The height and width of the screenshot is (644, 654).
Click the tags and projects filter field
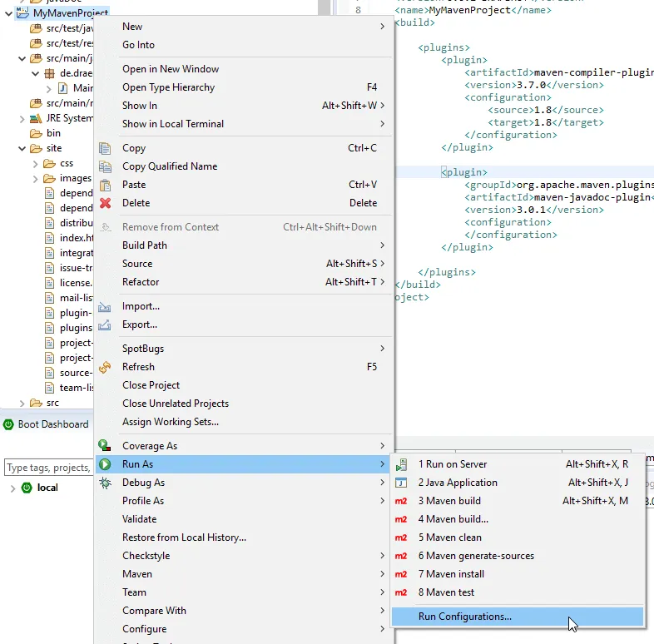tap(47, 468)
